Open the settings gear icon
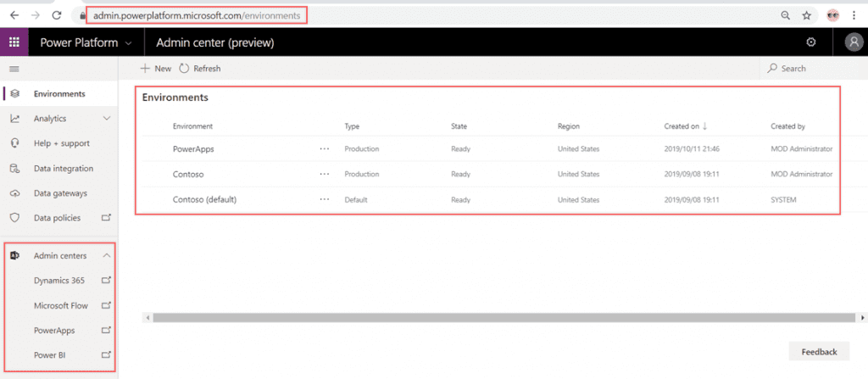The image size is (868, 379). 811,42
